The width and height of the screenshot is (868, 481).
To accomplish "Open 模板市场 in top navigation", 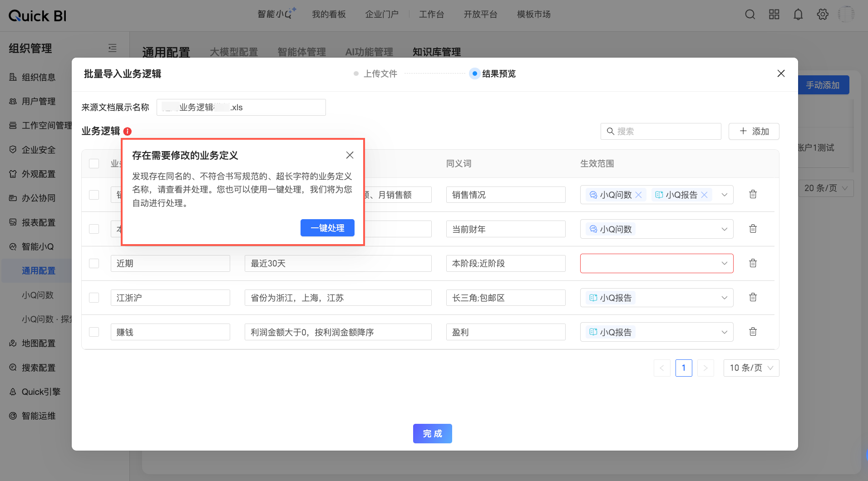I will point(534,14).
